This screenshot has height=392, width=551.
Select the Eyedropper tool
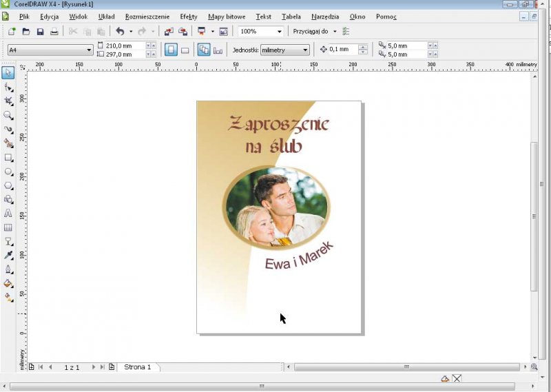pos(8,255)
